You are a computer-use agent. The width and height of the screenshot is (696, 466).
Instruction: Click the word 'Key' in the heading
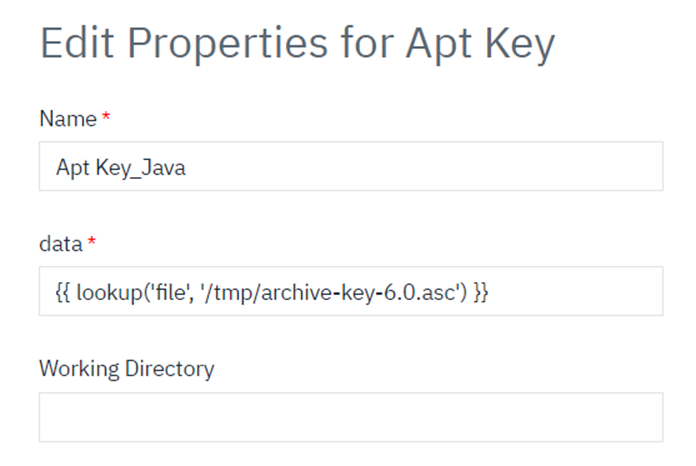[517, 46]
